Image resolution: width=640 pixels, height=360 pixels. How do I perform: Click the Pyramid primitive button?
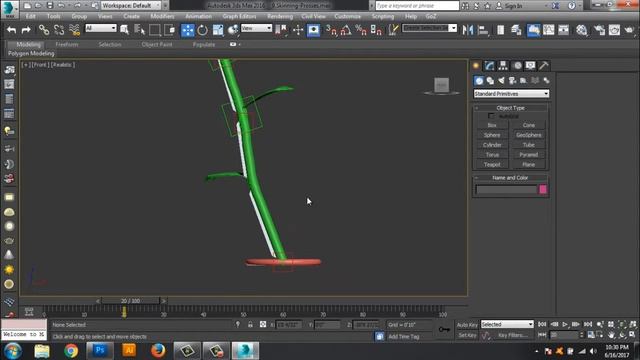(x=529, y=155)
